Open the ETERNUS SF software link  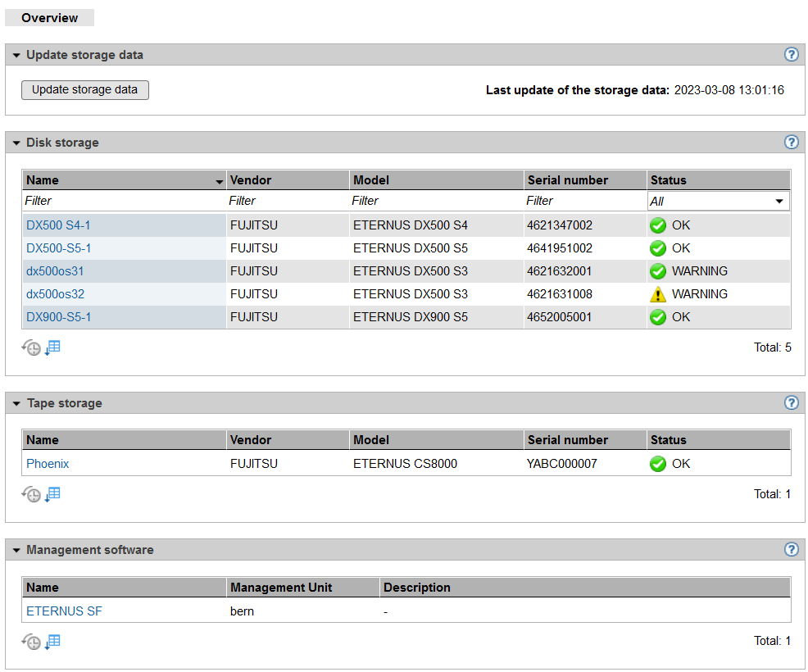64,611
